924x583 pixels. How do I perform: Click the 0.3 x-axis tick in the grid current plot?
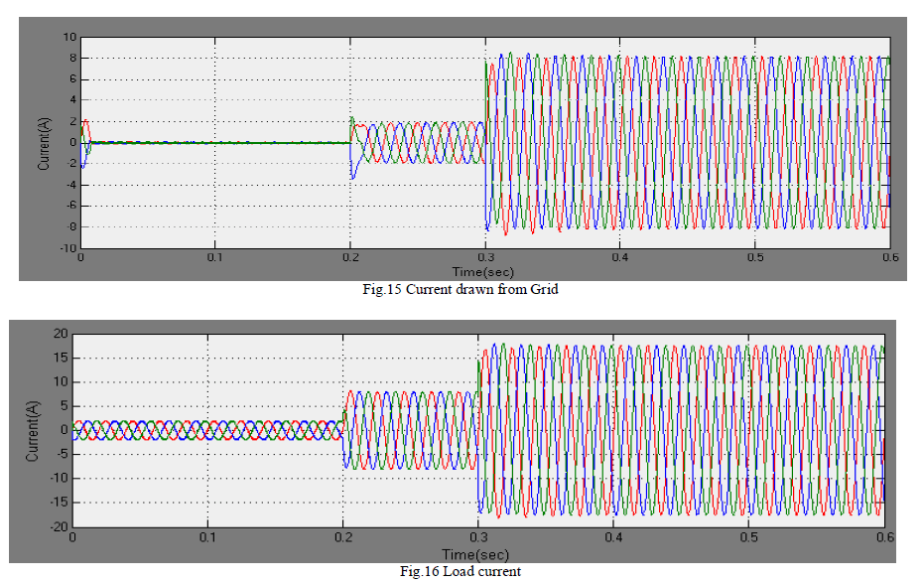[x=484, y=257]
